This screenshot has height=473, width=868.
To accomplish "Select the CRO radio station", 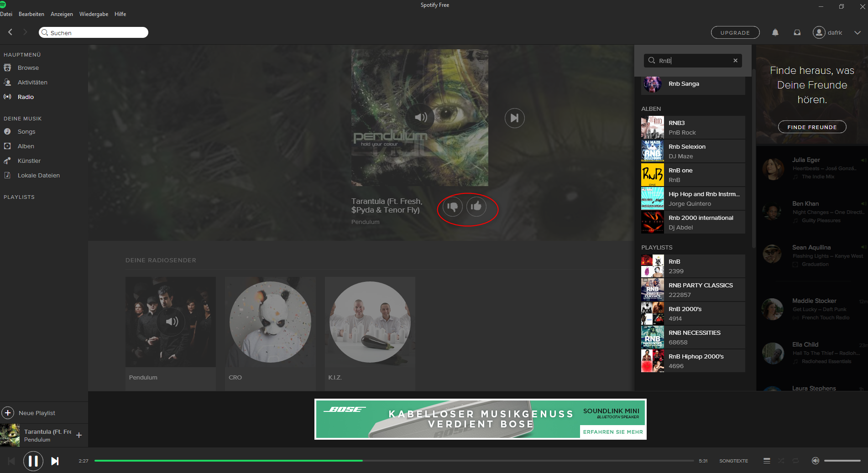I will pyautogui.click(x=270, y=333).
